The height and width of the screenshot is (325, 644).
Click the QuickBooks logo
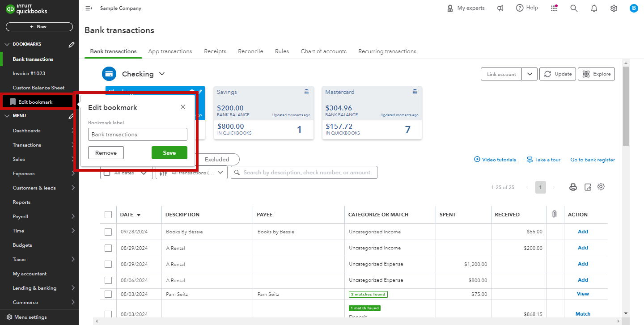click(27, 8)
